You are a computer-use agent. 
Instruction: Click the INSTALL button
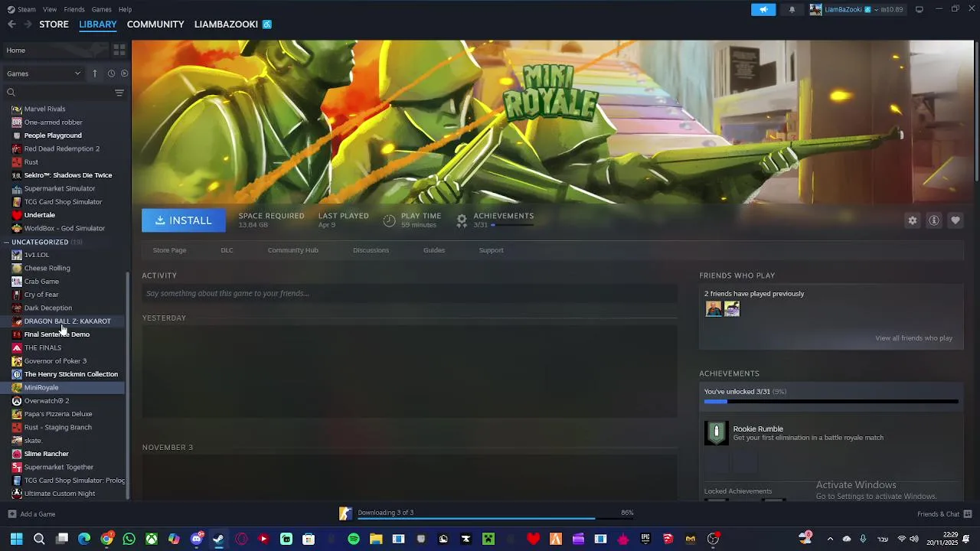tap(184, 220)
